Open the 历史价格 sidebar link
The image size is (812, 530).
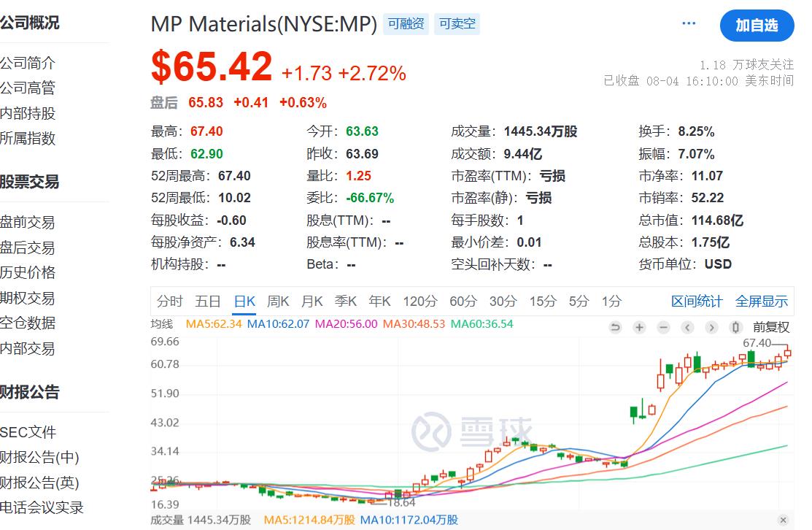[x=28, y=272]
